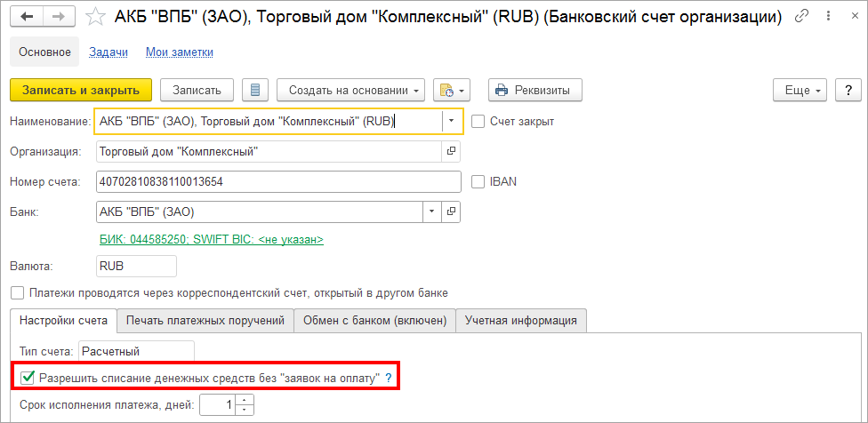The width and height of the screenshot is (868, 423).
Task: Open the bank record via open icon
Action: 451,211
